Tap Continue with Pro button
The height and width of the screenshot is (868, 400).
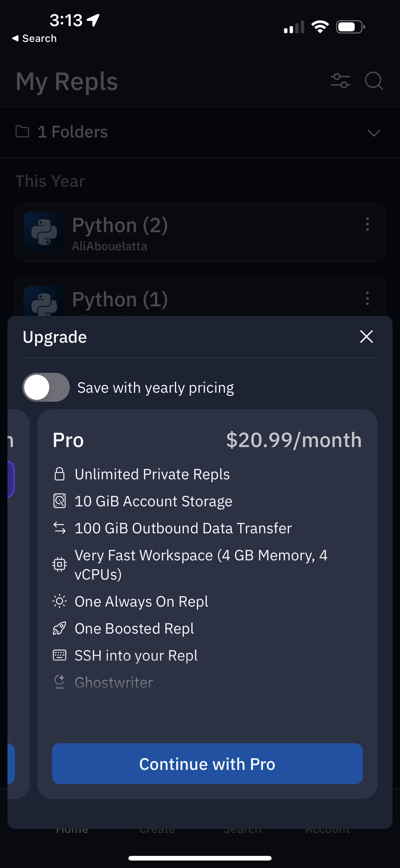click(x=207, y=764)
